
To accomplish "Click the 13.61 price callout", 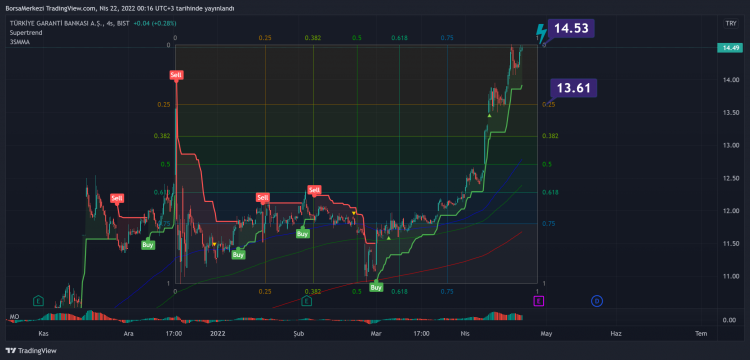I will click(x=573, y=88).
